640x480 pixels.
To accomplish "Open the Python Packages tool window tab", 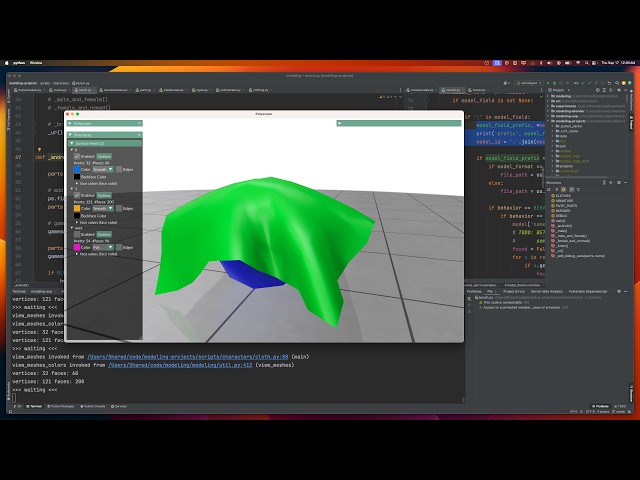I will tap(61, 407).
